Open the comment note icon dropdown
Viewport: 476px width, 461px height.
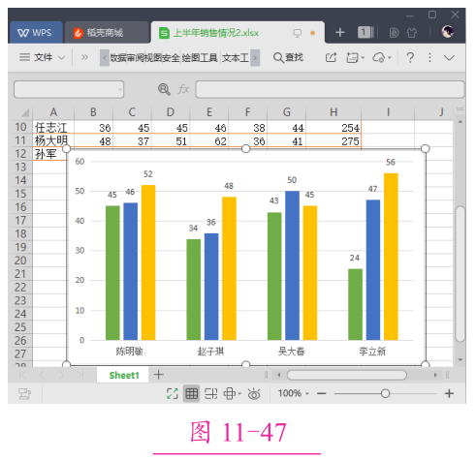(x=355, y=58)
